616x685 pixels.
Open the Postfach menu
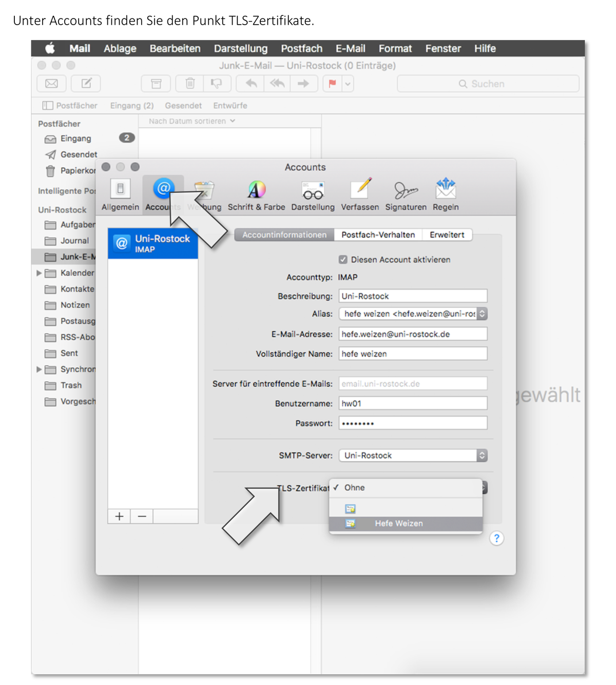(301, 48)
